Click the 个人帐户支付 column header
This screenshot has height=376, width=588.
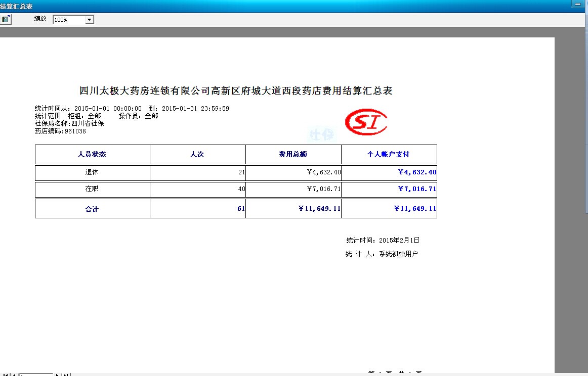(389, 154)
